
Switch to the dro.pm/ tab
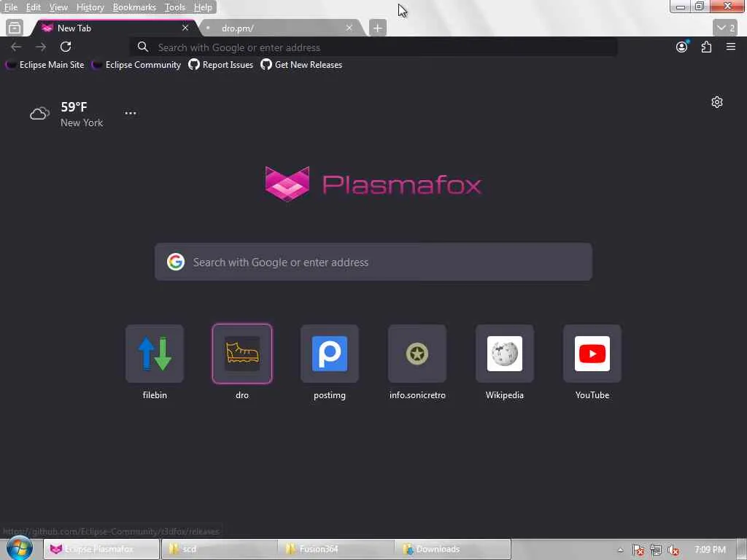point(281,28)
